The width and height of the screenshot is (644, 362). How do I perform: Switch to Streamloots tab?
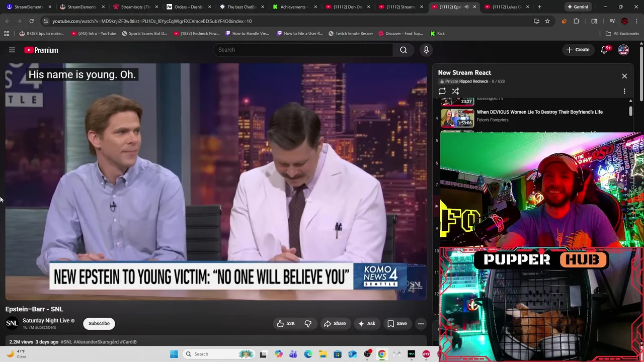pos(135,7)
